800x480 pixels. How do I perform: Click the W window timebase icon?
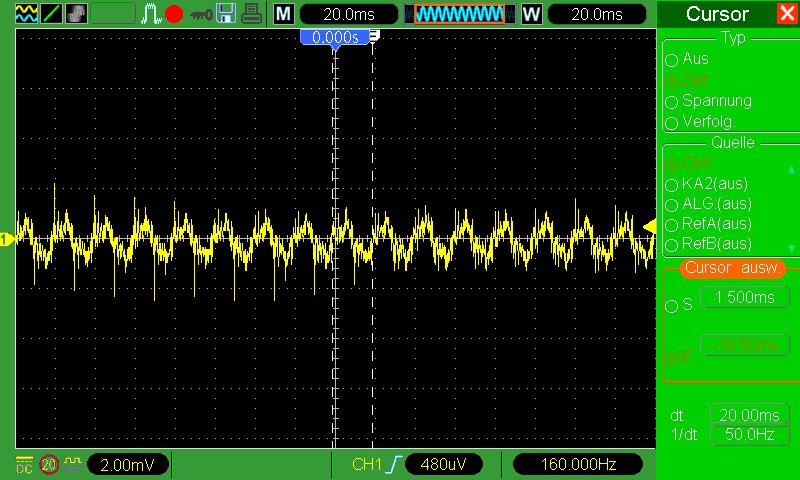pyautogui.click(x=531, y=14)
